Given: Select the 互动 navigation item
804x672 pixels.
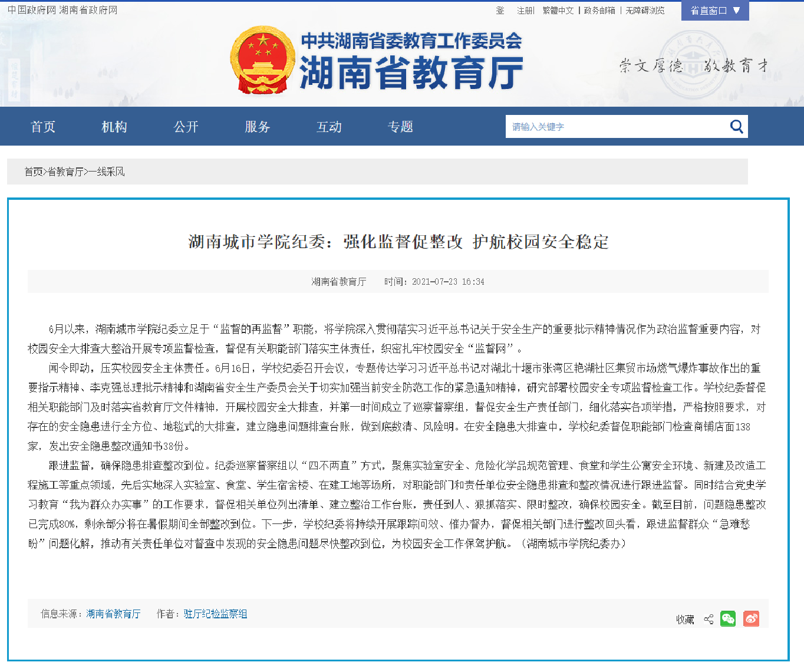Looking at the screenshot, I should click(x=329, y=127).
